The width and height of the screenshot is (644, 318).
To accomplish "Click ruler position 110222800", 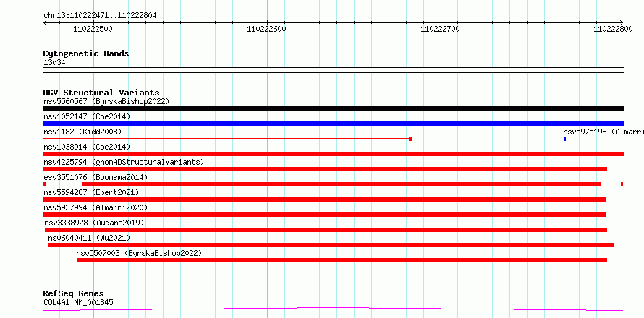I will (x=613, y=29).
